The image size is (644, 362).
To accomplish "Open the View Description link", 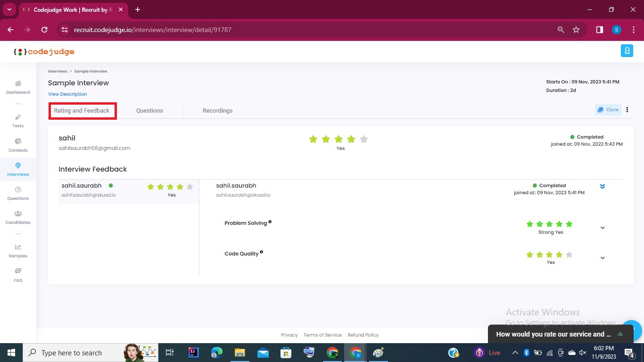I will pos(67,94).
